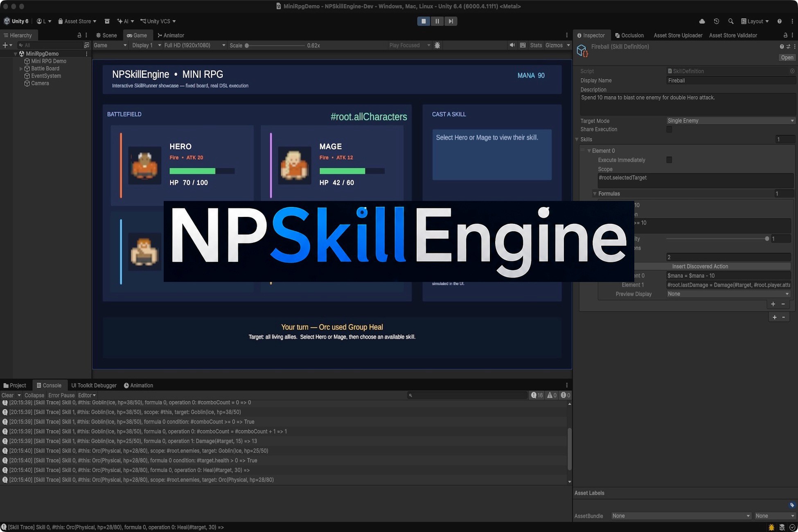
Task: Mute audio in Game view
Action: [512, 45]
